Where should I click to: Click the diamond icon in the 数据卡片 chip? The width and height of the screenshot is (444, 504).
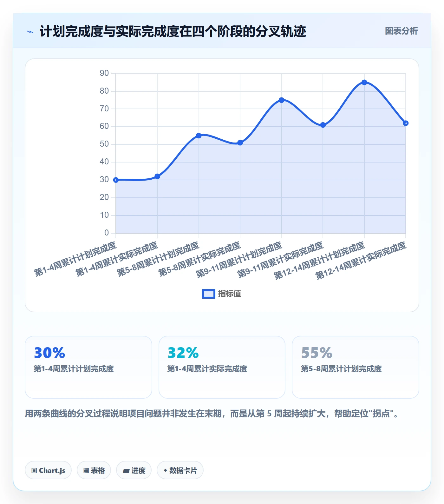tap(165, 470)
